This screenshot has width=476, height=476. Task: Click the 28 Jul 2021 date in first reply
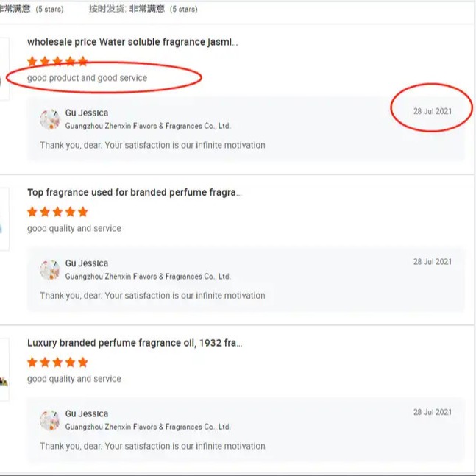pyautogui.click(x=433, y=111)
